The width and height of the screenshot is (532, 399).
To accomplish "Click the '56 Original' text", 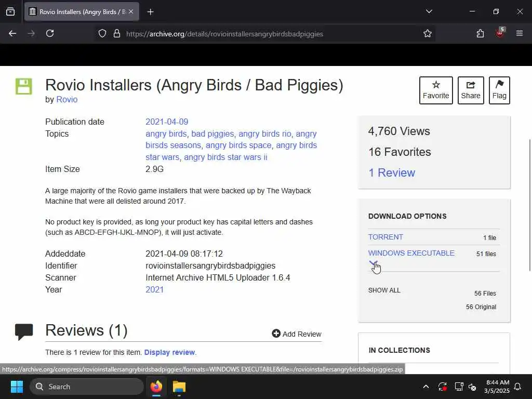I will (x=481, y=307).
